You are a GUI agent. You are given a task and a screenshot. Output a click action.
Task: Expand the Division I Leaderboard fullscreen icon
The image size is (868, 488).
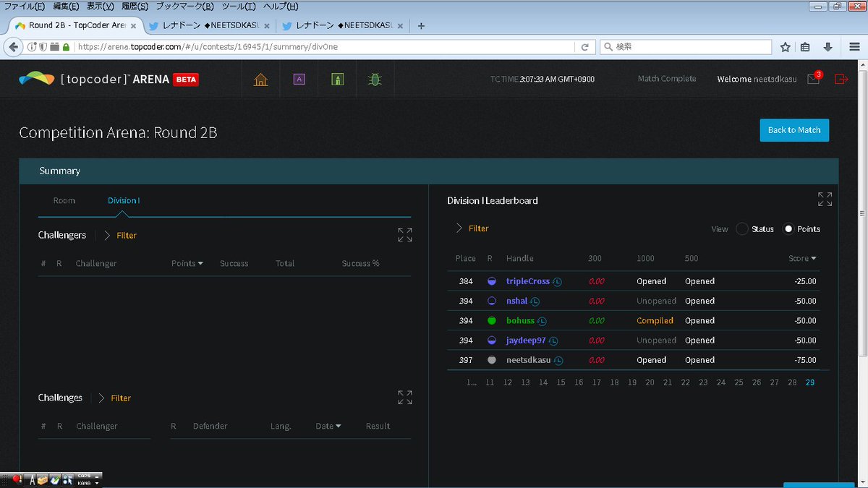click(825, 200)
